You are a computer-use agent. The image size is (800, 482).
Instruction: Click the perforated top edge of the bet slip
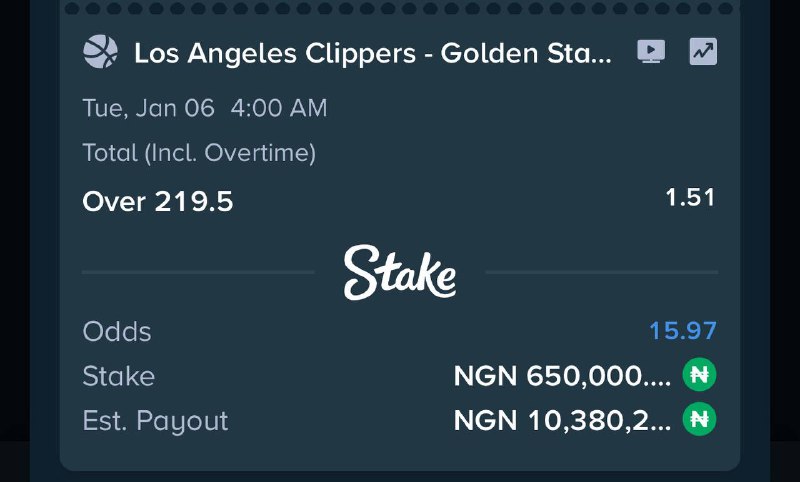coord(400,8)
